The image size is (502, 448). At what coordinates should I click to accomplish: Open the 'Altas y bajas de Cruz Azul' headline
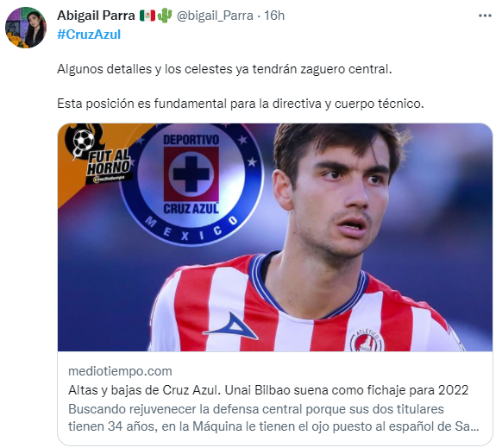(x=268, y=390)
